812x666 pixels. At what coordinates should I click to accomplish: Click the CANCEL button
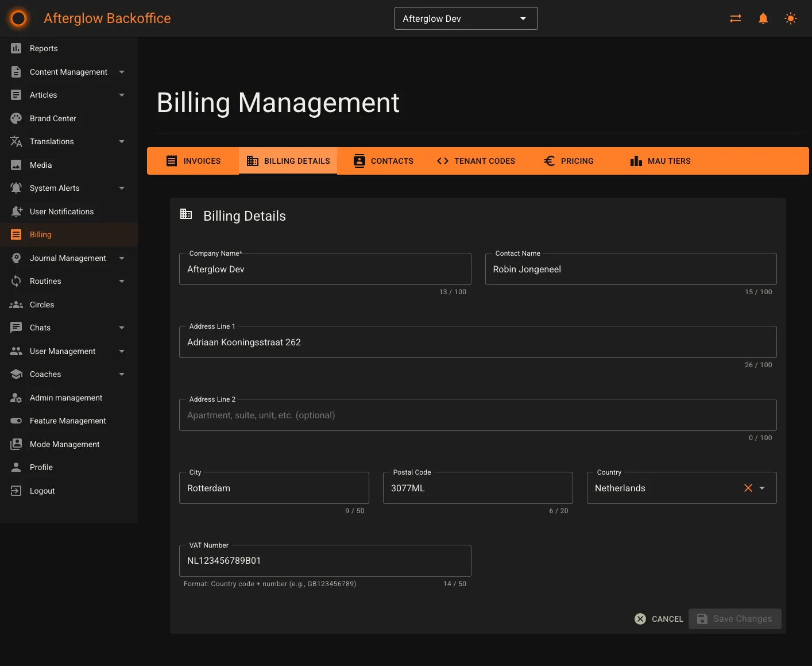coord(658,619)
